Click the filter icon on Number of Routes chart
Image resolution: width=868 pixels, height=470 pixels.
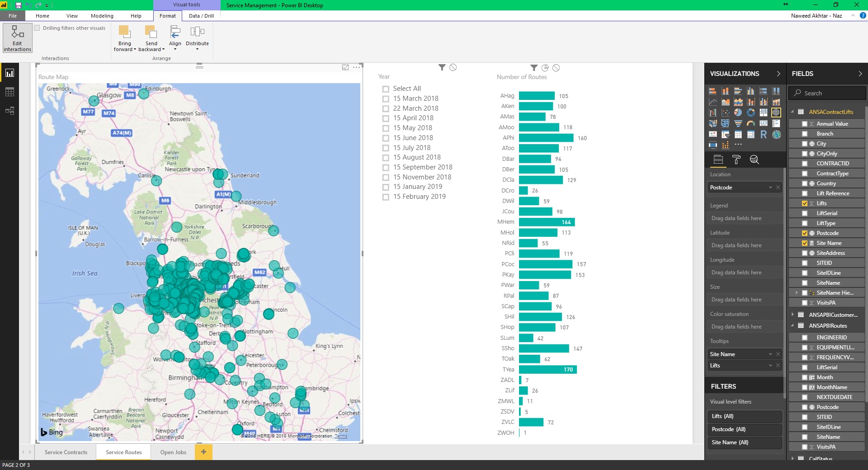pyautogui.click(x=534, y=67)
